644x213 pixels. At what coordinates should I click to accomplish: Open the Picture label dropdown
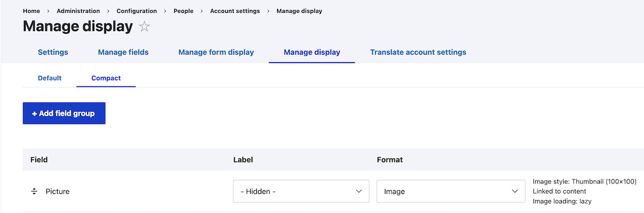pyautogui.click(x=301, y=191)
